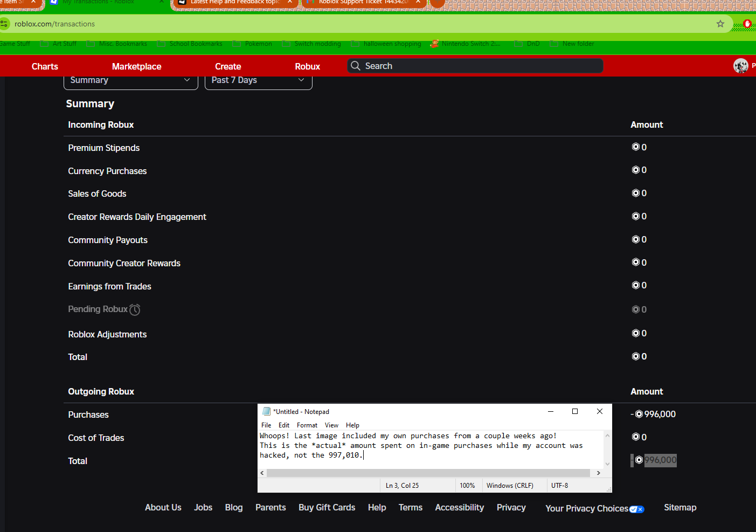This screenshot has height=532, width=756.
Task: Open the Jobs footer link
Action: pyautogui.click(x=203, y=508)
